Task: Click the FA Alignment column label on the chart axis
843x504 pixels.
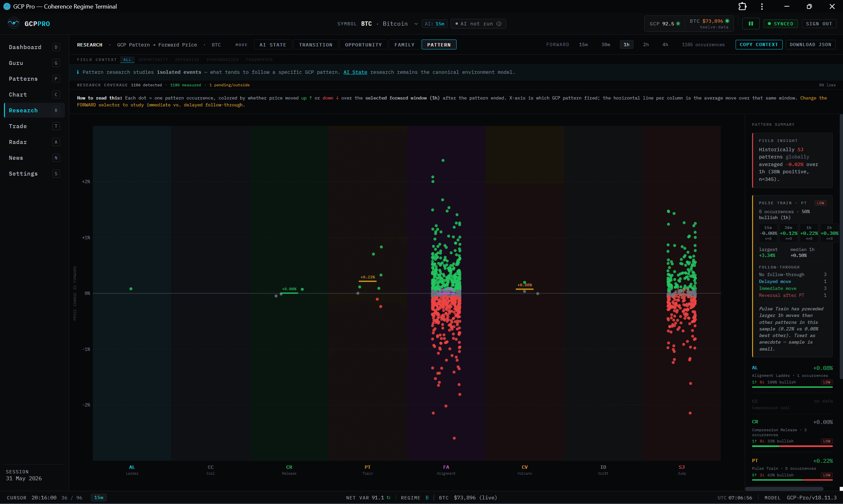Action: [446, 470]
